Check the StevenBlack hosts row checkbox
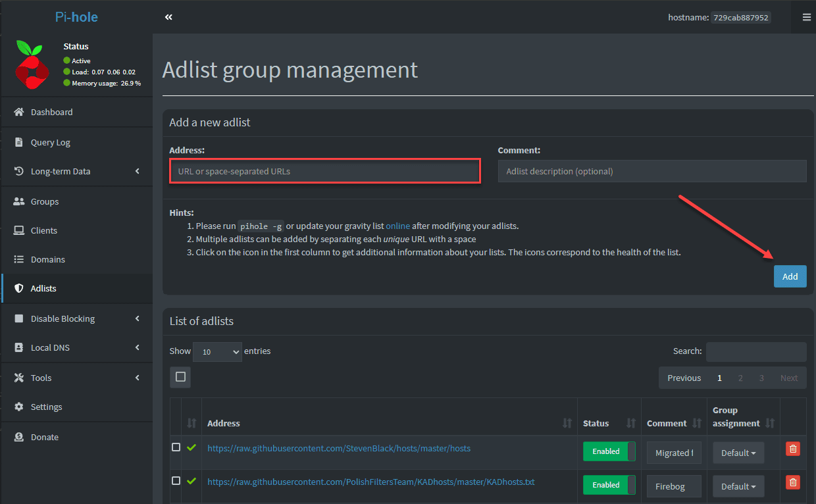The image size is (816, 504). [176, 447]
